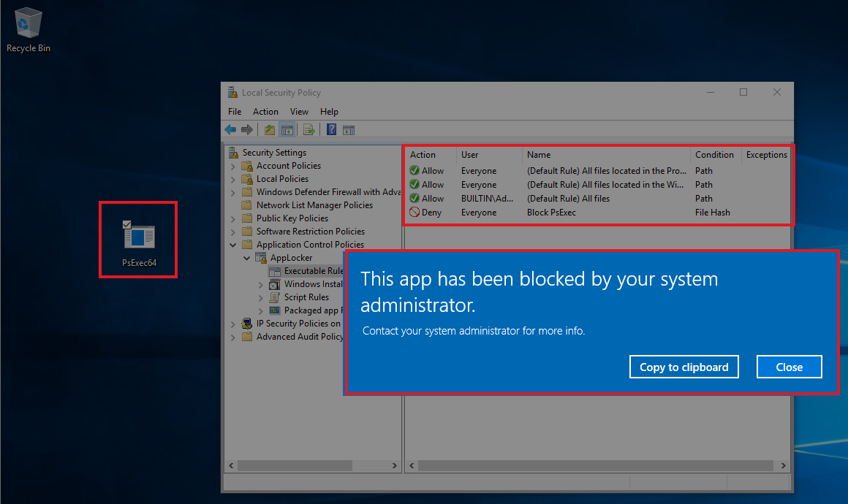
Task: Toggle the Show/Hide Action Pane icon
Action: coord(349,129)
